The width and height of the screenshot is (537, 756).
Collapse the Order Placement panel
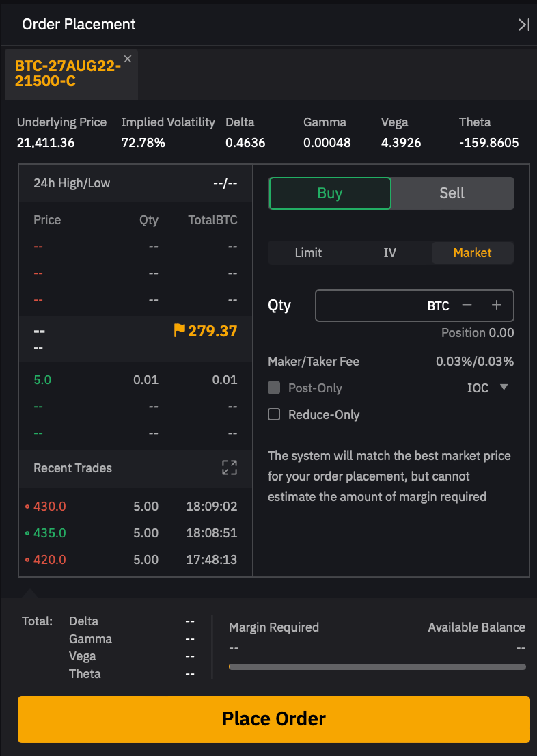(x=523, y=25)
